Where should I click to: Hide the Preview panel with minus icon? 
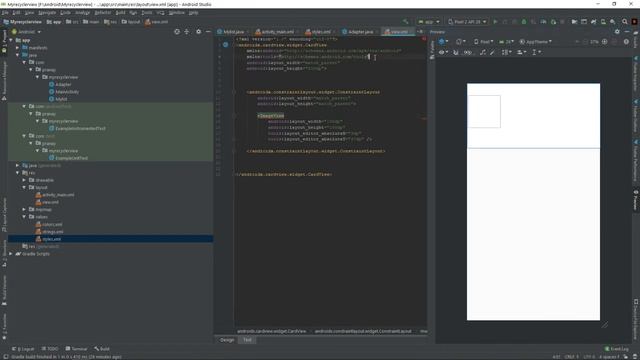tap(627, 31)
